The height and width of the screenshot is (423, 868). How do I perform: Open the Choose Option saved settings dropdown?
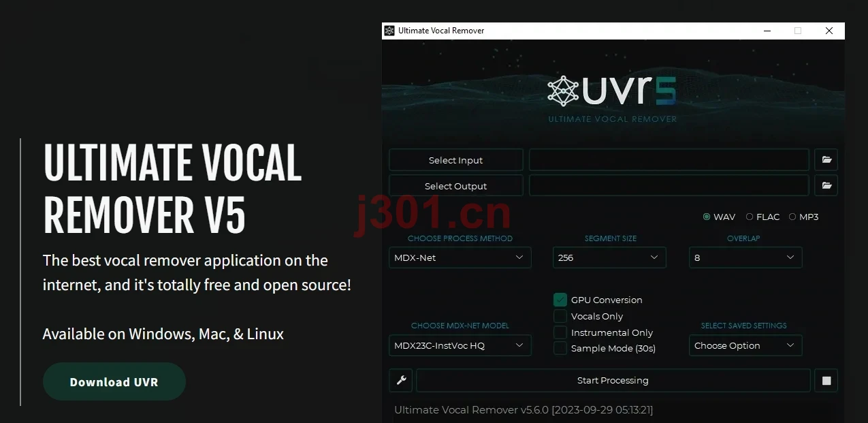(745, 345)
